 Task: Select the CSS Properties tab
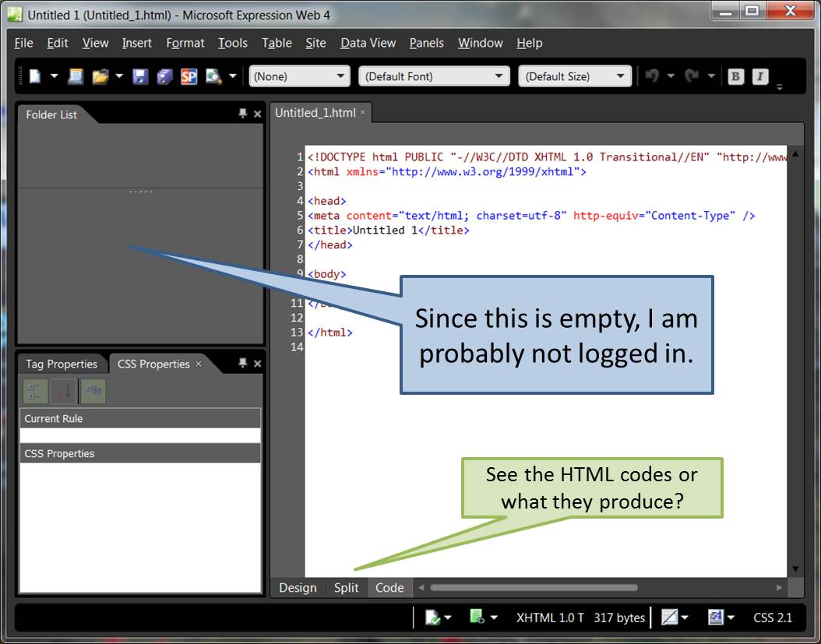pyautogui.click(x=153, y=364)
